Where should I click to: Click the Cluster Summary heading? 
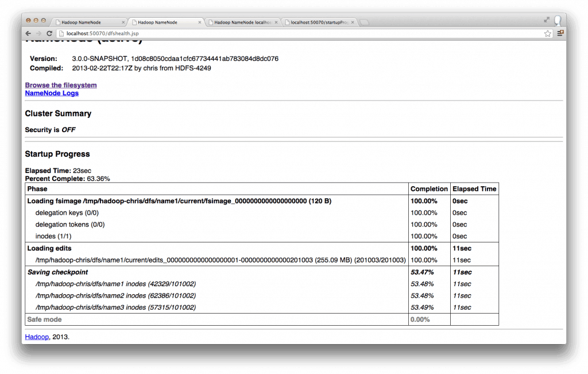(x=58, y=114)
